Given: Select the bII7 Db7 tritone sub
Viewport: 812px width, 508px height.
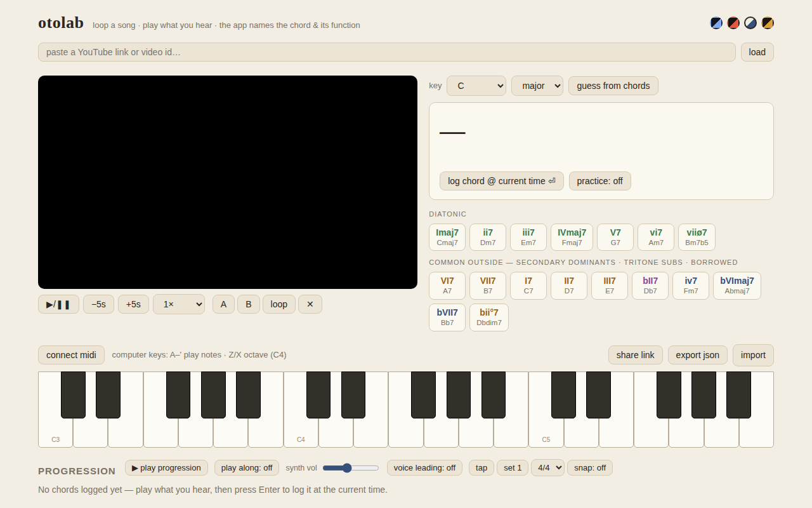Looking at the screenshot, I should click(650, 286).
